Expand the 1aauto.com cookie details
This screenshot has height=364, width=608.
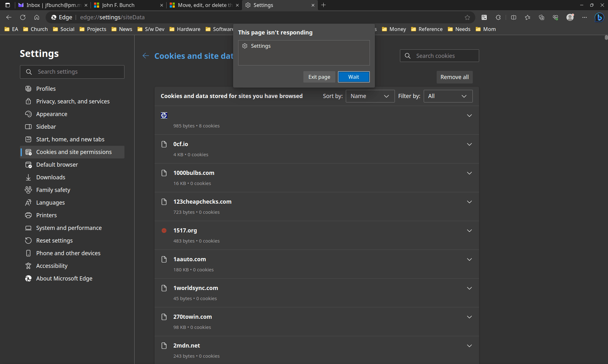pos(469,259)
